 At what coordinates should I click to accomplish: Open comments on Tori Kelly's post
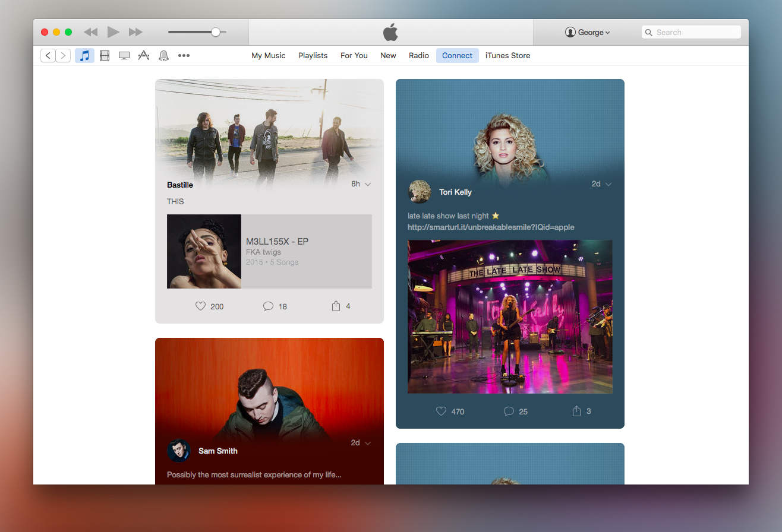tap(509, 411)
